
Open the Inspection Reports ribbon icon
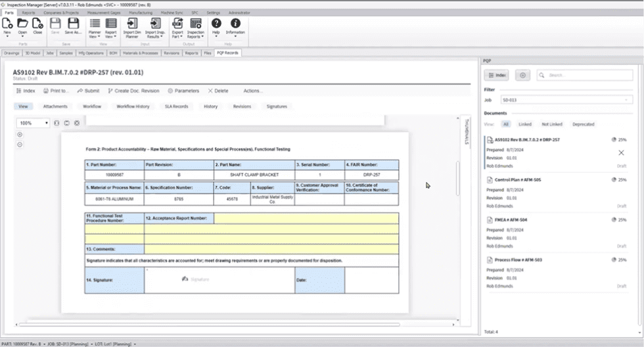tap(196, 24)
